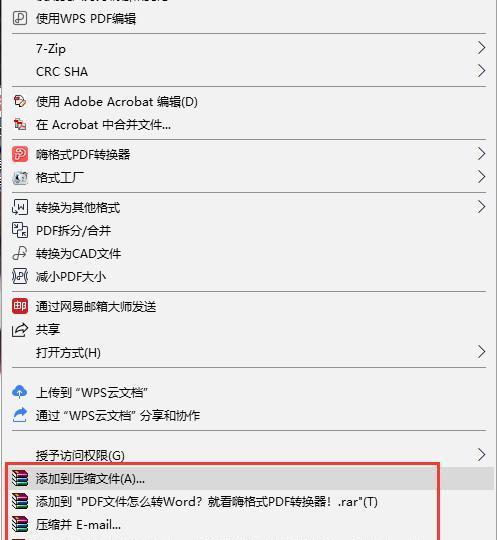Expand the 转换为其他格式 submenu arrow

[481, 207]
